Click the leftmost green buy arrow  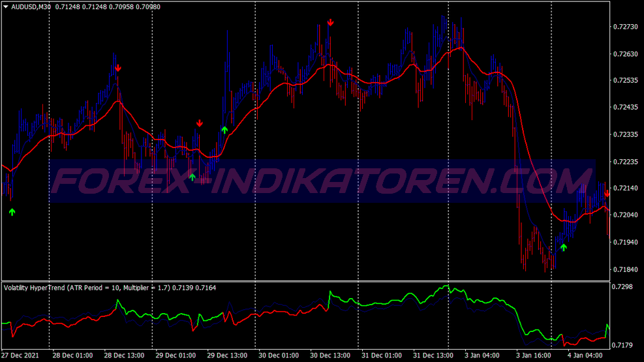[x=12, y=212]
